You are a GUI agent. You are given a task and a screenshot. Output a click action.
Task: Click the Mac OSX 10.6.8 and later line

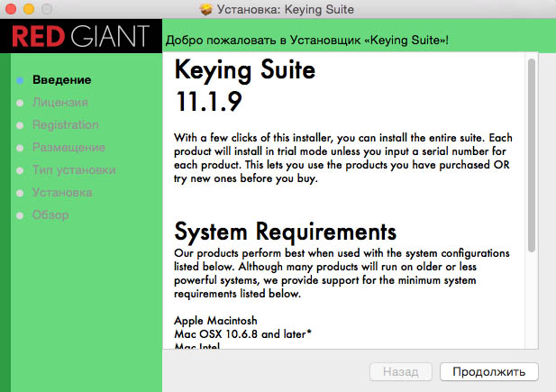[242, 333]
